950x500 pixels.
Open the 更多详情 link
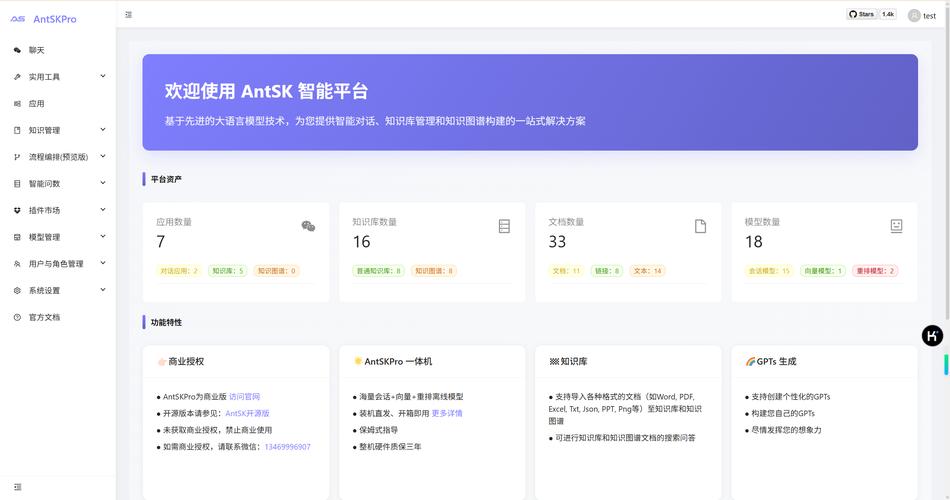click(x=446, y=413)
